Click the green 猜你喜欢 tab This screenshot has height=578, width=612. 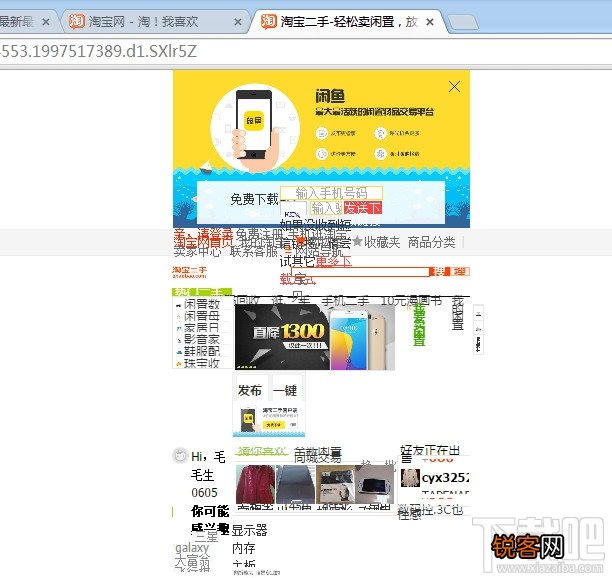point(262,451)
